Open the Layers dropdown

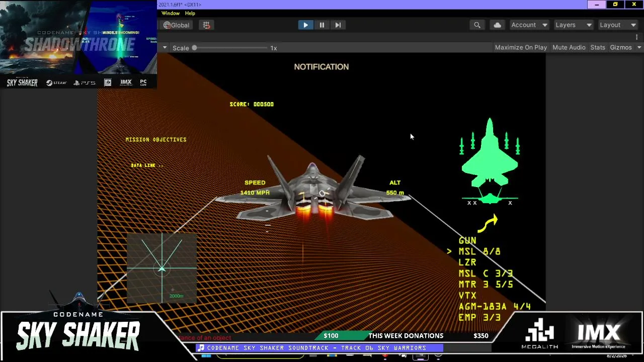pos(574,25)
